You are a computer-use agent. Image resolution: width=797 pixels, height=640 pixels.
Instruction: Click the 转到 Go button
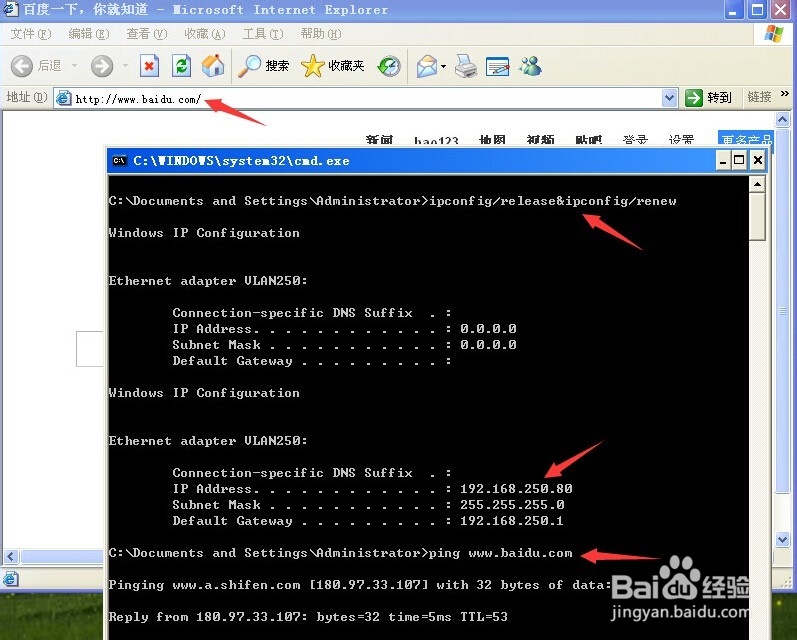[709, 98]
